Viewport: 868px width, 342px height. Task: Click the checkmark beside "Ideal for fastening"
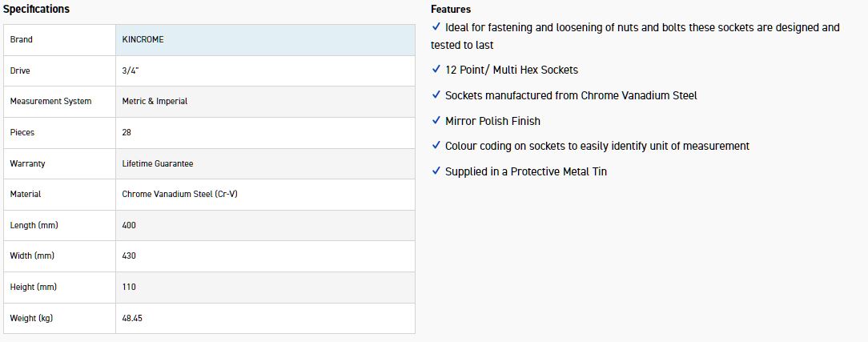click(436, 27)
